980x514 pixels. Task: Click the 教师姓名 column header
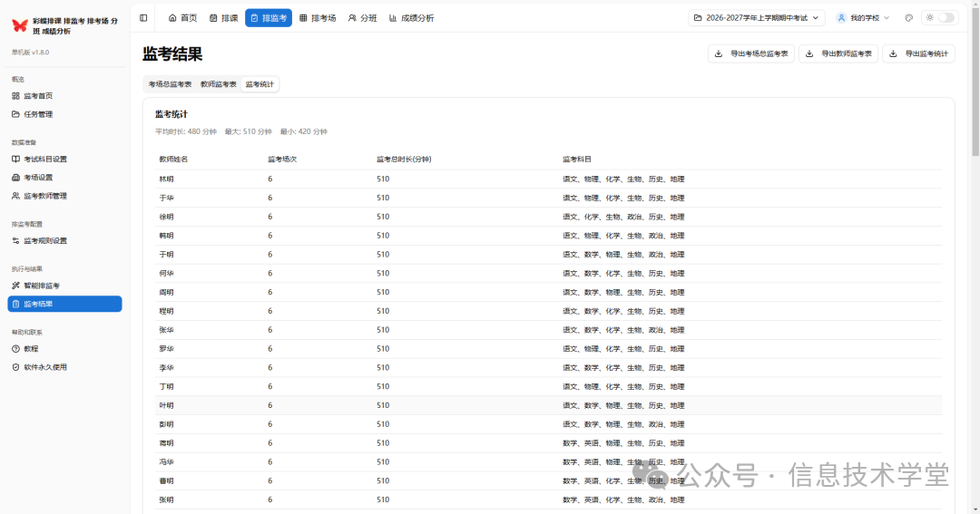coord(173,160)
